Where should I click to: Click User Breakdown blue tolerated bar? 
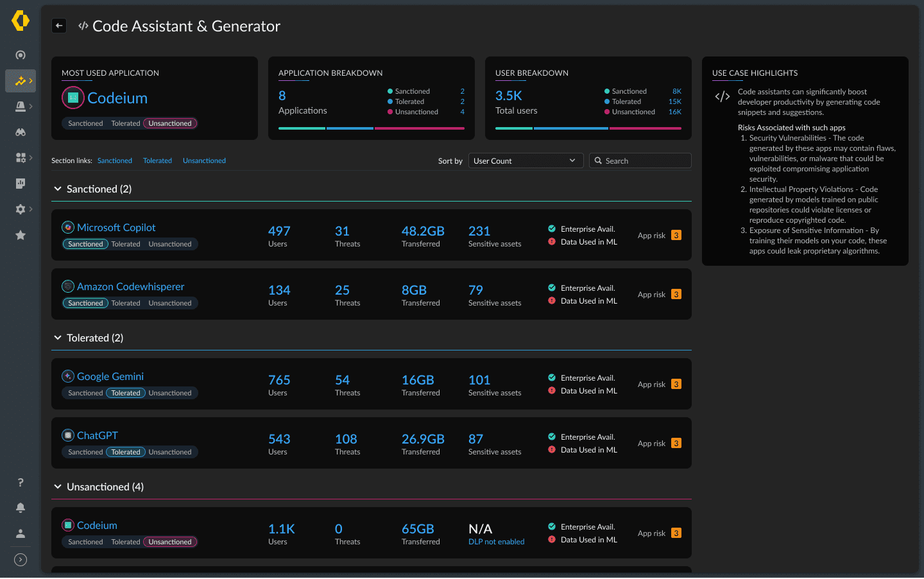tap(571, 128)
